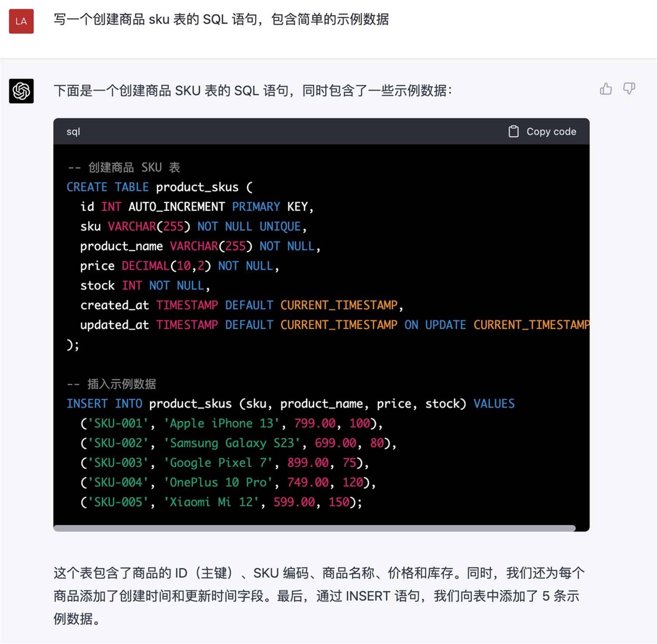The width and height of the screenshot is (657, 644).
Task: Click the sql language label
Action: (73, 131)
